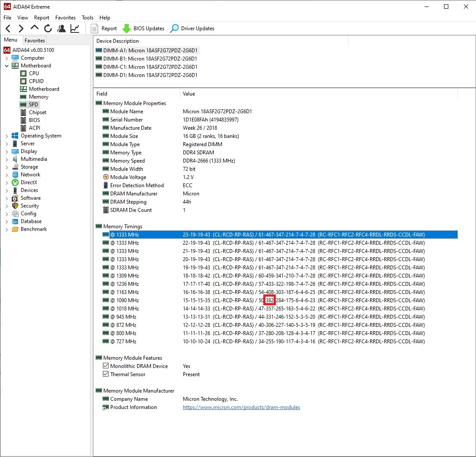
Task: Open the graph chart toolbar icon
Action: tap(75, 29)
